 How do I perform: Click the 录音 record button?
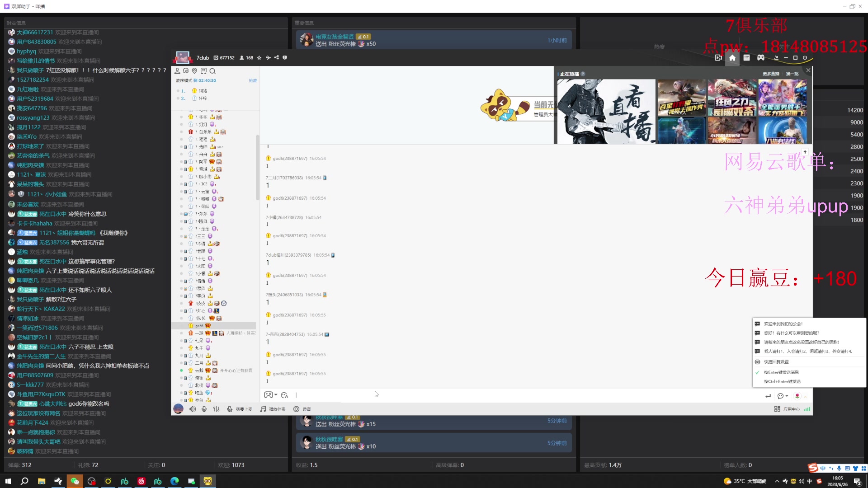[x=302, y=409]
